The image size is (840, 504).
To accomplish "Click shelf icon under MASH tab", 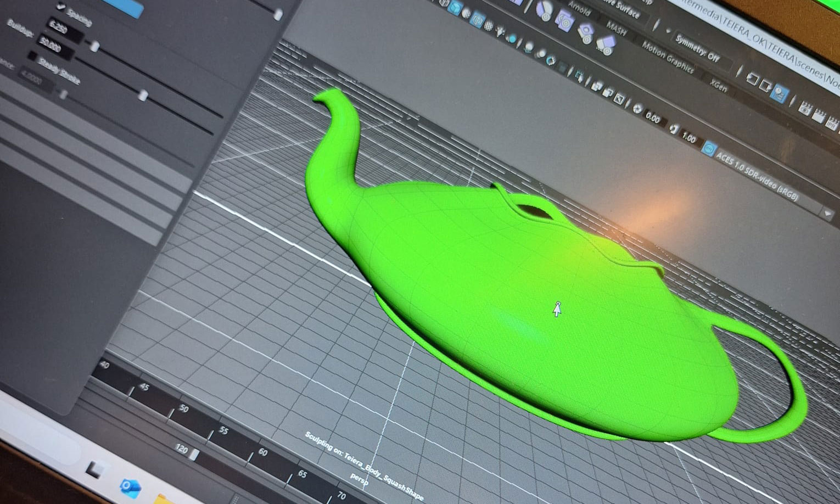I will (606, 45).
